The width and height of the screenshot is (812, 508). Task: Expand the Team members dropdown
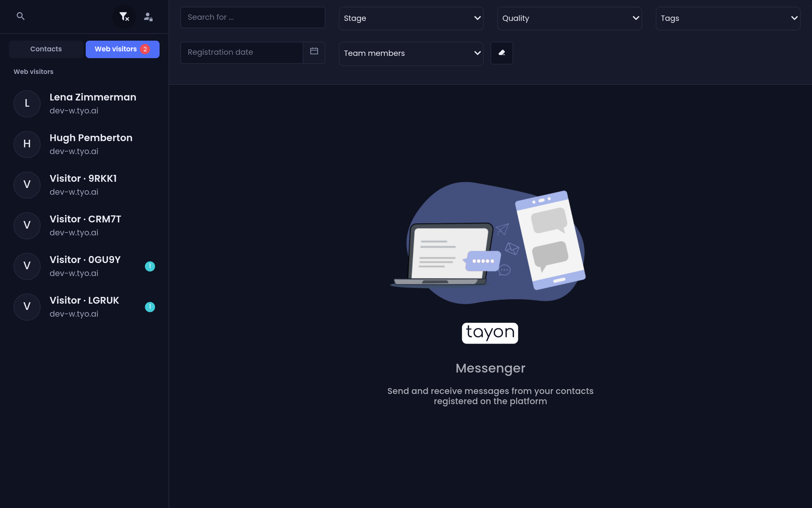pyautogui.click(x=411, y=53)
